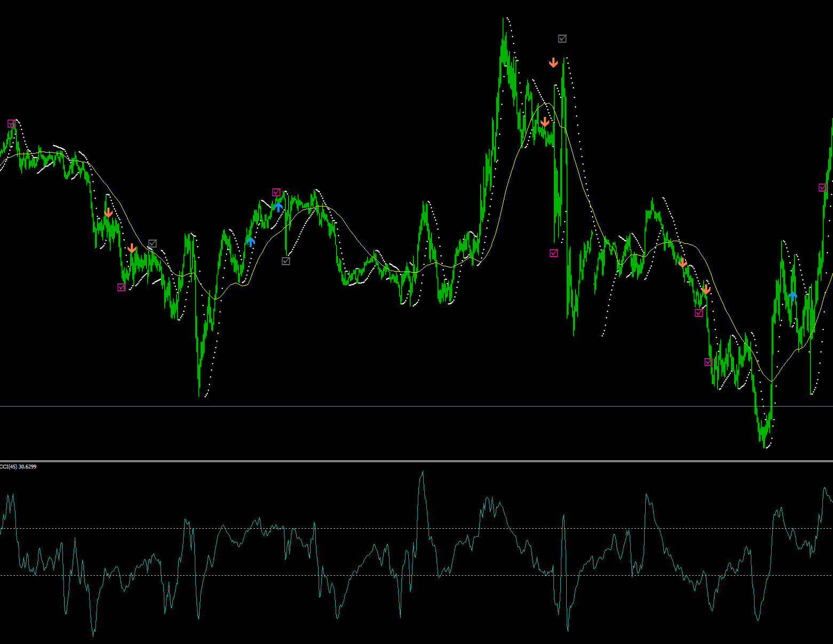This screenshot has width=833, height=644.
Task: Select the gray horizontal line across the lower price chart
Action: (416, 406)
